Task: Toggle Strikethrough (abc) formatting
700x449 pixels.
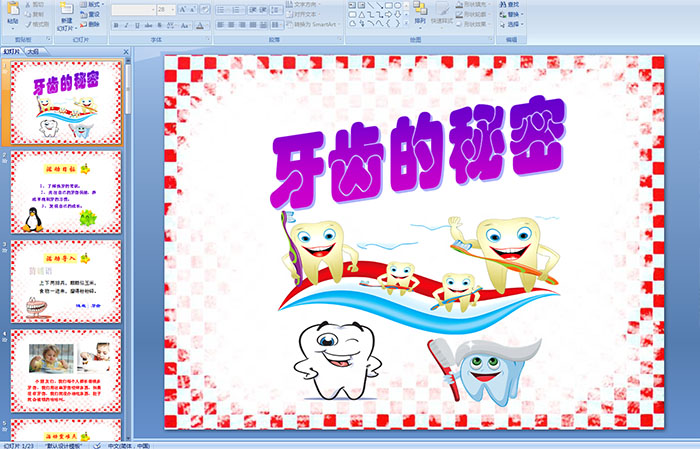Action: (148, 25)
